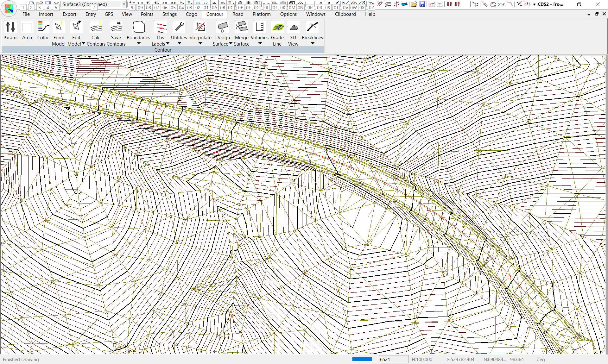Open the Merge Surface tool
The height and width of the screenshot is (364, 608).
242,28
